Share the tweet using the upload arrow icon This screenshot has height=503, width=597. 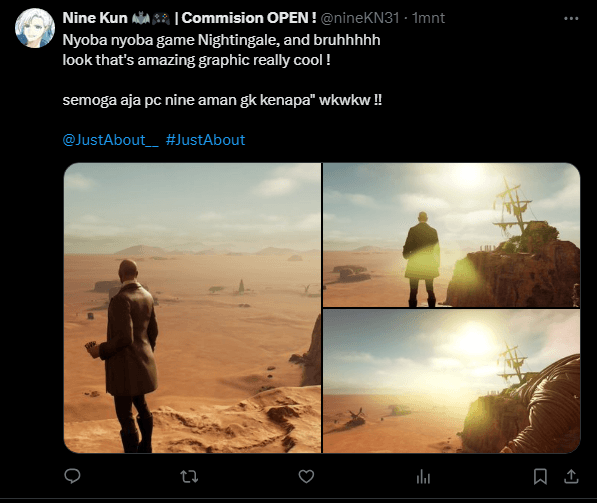click(x=571, y=476)
